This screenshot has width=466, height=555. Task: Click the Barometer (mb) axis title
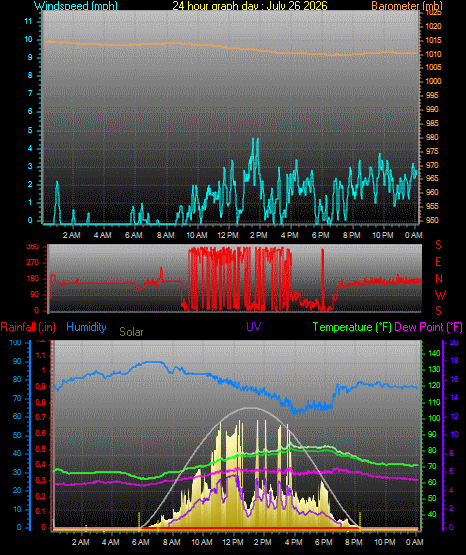tap(407, 5)
